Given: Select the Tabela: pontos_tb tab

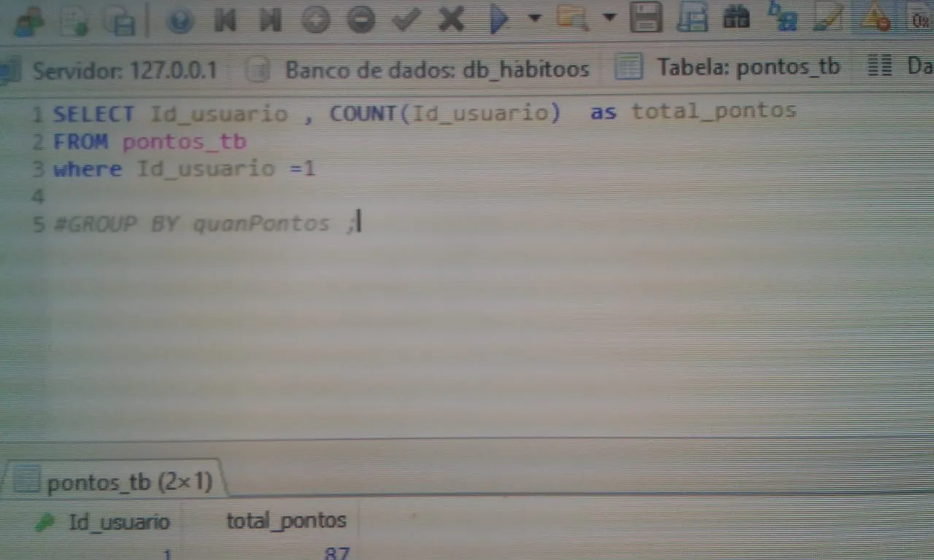Looking at the screenshot, I should [x=728, y=68].
